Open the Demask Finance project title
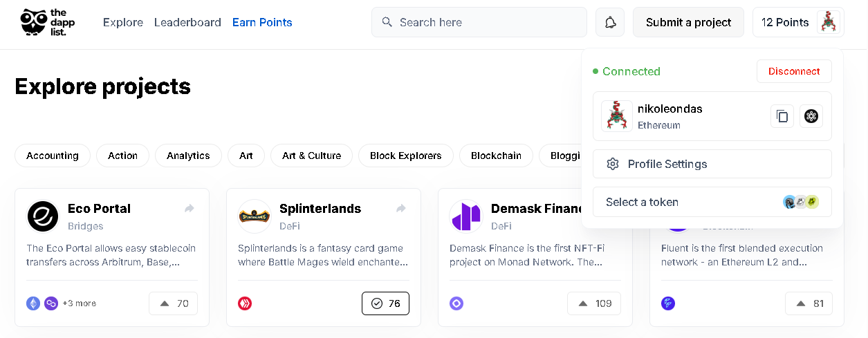Viewport: 868px width, 338px height. point(537,208)
